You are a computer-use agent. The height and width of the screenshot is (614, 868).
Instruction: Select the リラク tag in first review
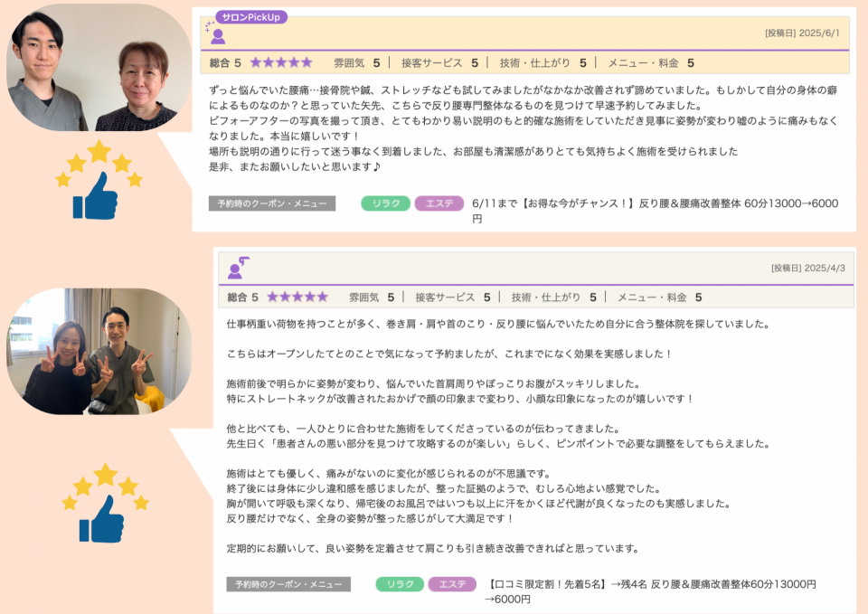pos(385,203)
